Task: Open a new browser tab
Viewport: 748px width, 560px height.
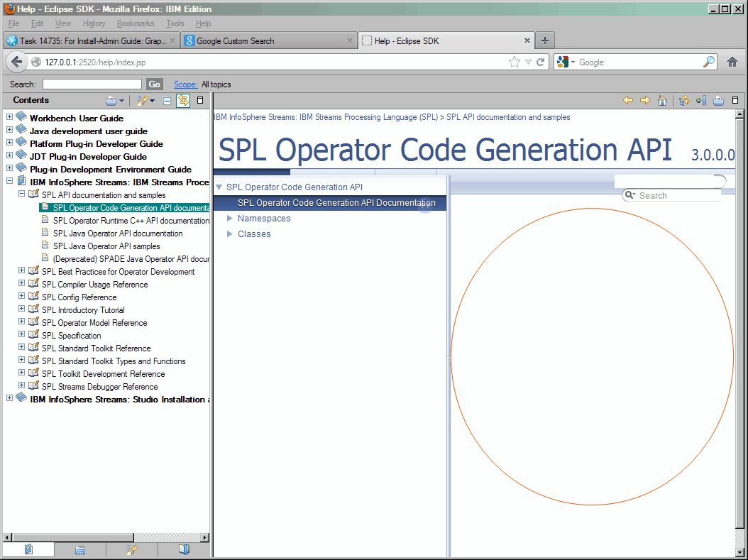Action: pyautogui.click(x=545, y=40)
